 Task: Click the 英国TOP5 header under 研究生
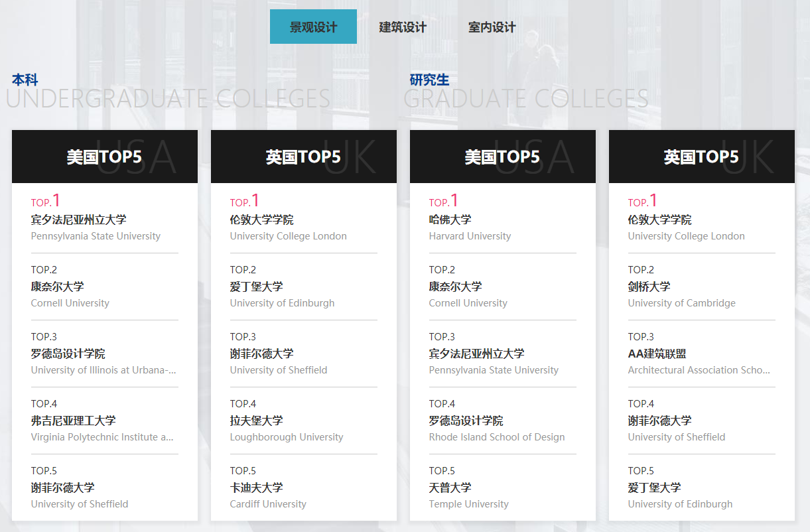702,157
